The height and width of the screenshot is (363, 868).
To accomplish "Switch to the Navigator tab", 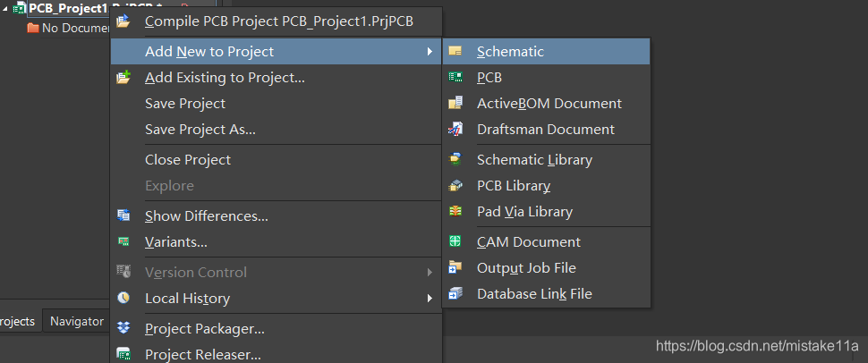I will [77, 322].
